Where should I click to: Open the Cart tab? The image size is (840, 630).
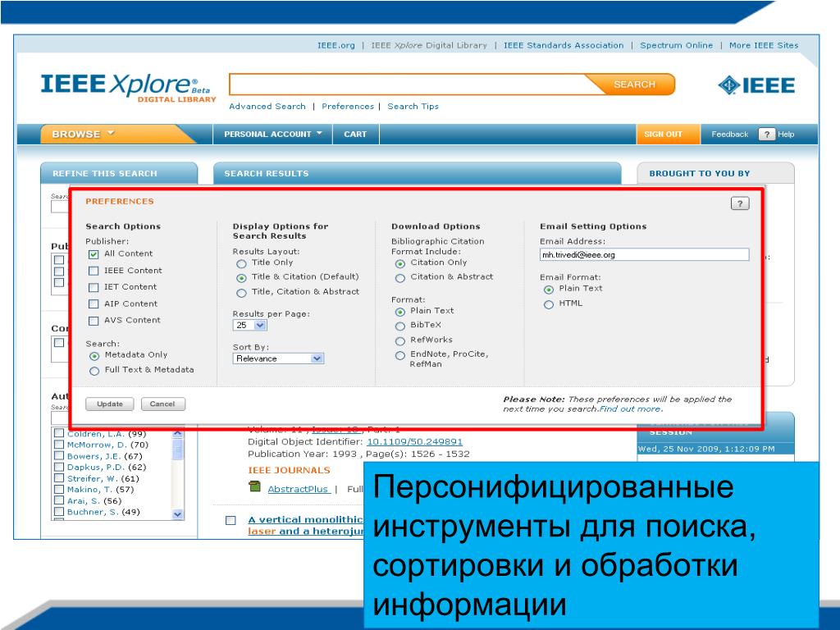[x=355, y=135]
